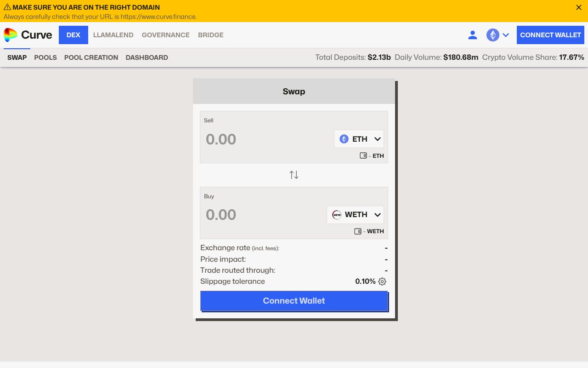Open the DASHBOARD page
This screenshot has width=588, height=368.
[147, 57]
